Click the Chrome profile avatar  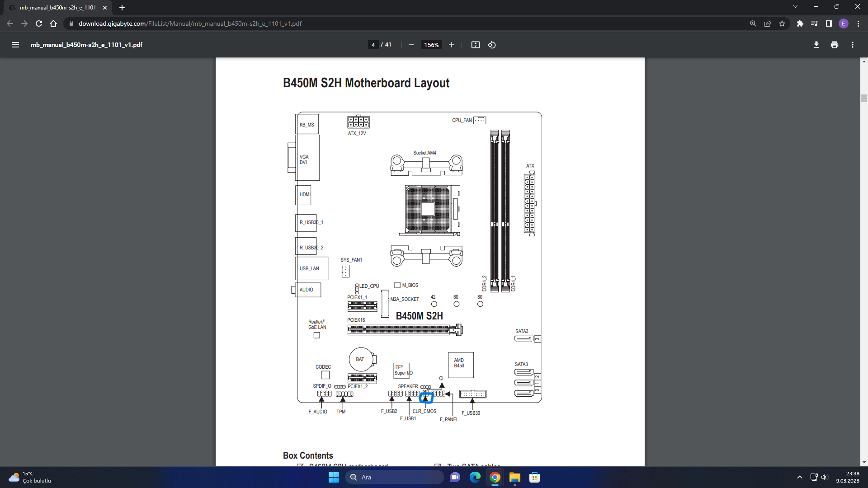843,23
